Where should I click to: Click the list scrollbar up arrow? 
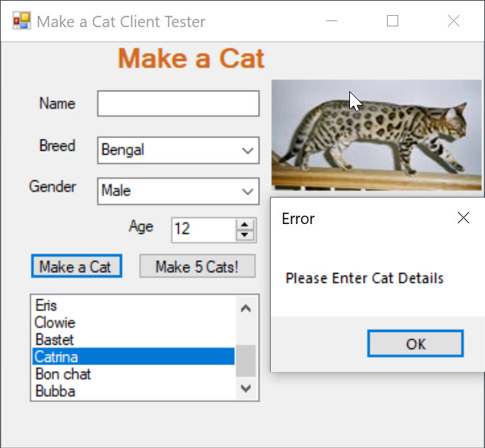point(246,308)
